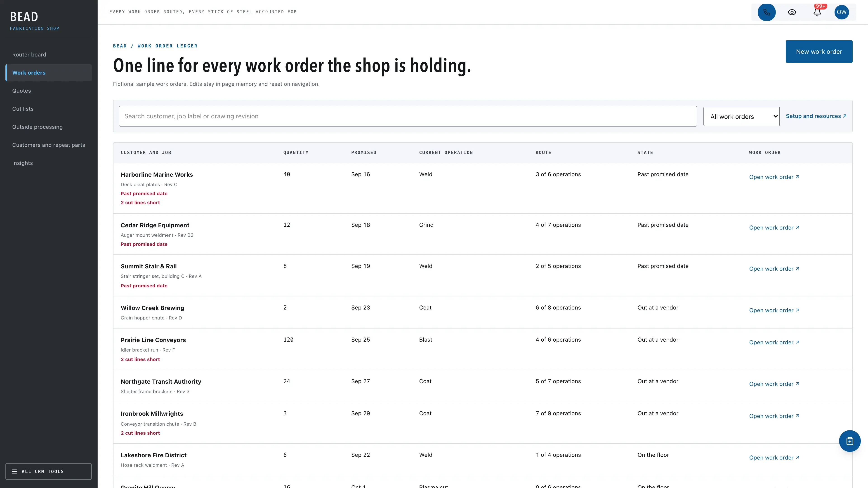
Task: Open the Setup and resources link
Action: (816, 116)
